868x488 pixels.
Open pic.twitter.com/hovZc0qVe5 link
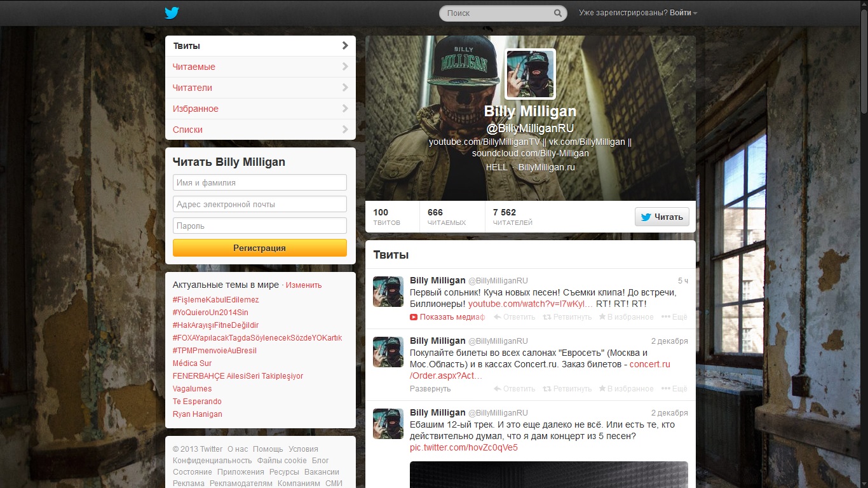(x=464, y=447)
